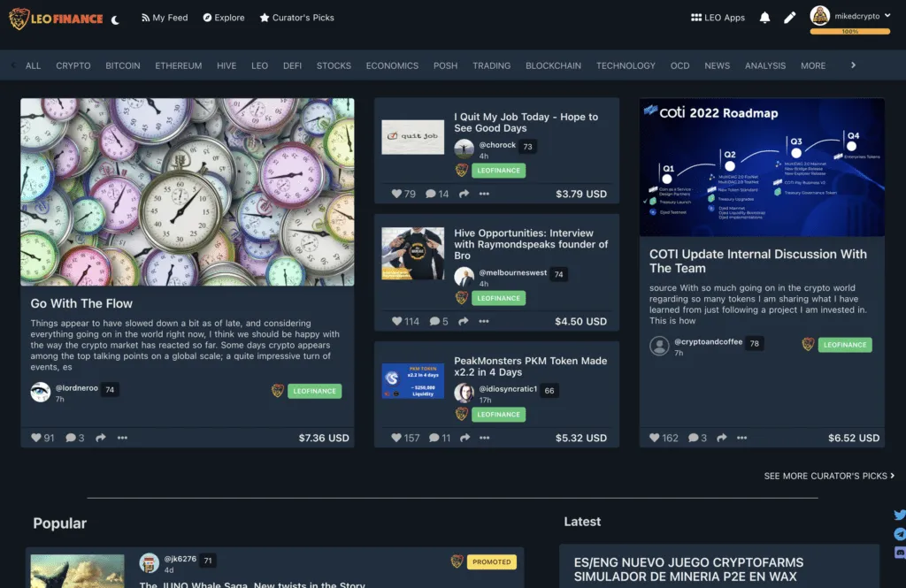
Task: Open @chorock profile
Action: coord(497,145)
